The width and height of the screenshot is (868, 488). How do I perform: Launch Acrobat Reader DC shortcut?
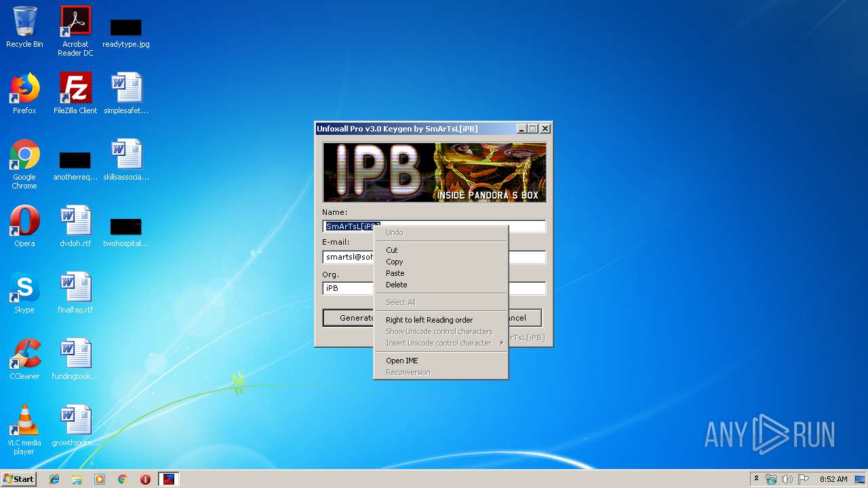click(x=75, y=31)
